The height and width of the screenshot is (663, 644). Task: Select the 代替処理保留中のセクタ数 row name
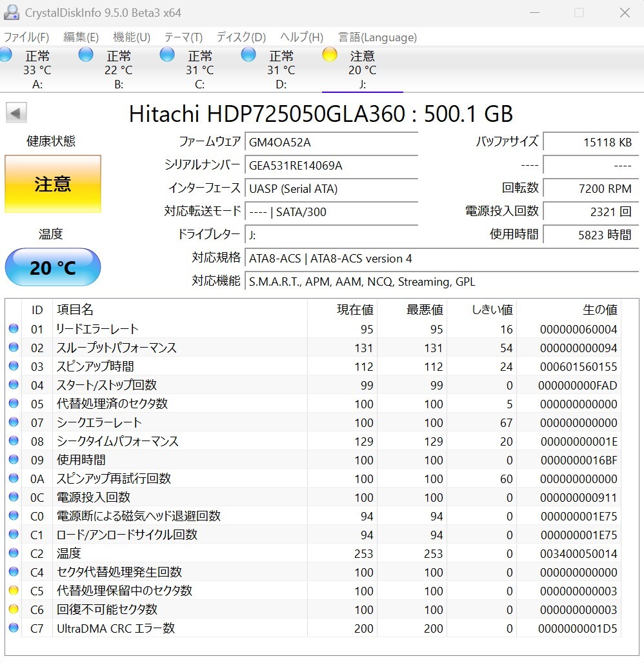[x=125, y=590]
